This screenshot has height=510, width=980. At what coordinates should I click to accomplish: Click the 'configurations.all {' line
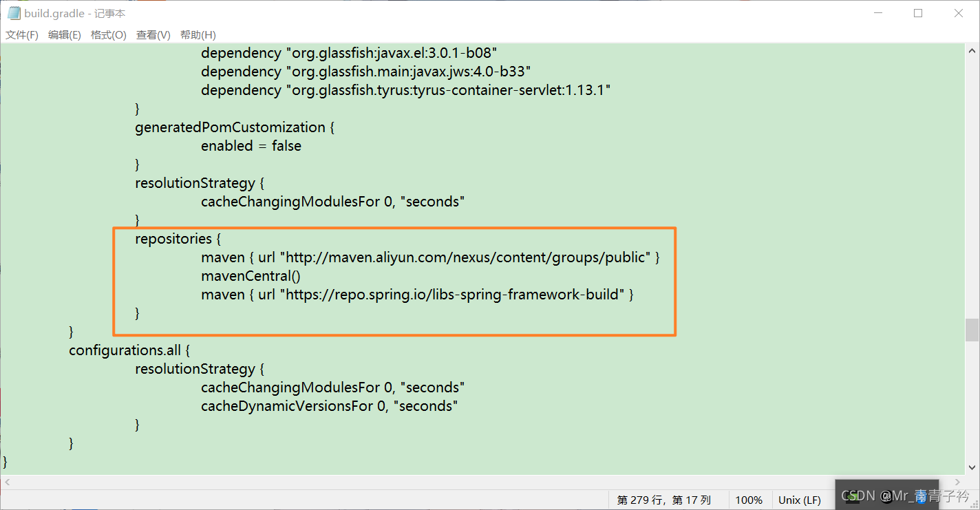[x=129, y=350]
